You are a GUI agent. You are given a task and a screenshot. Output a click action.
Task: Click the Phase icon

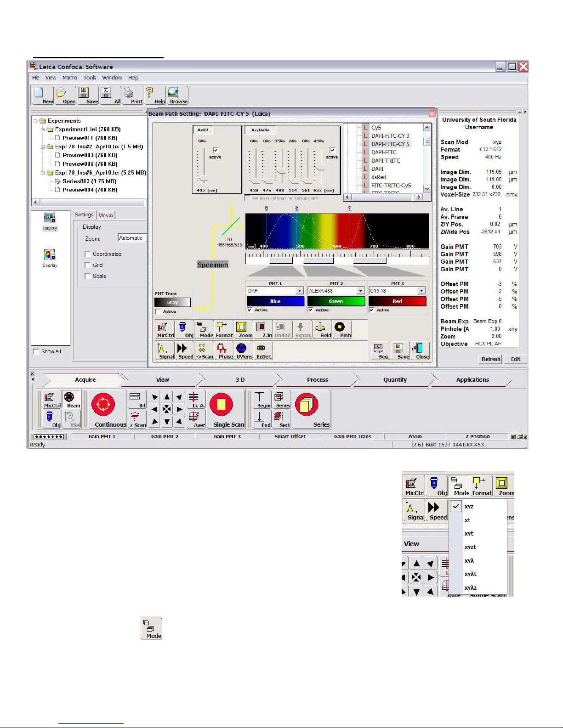click(x=224, y=351)
